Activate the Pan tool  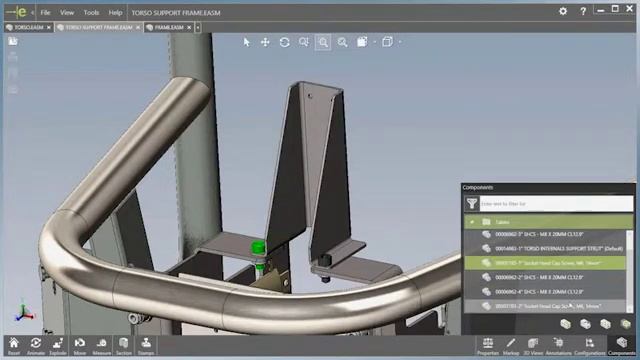tap(265, 42)
